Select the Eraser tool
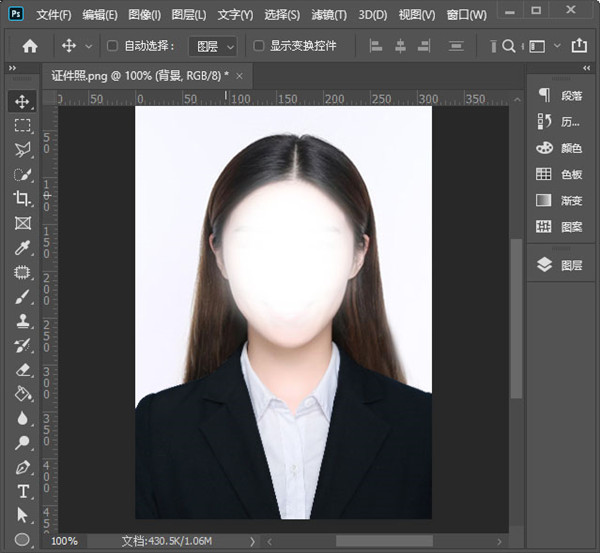This screenshot has width=600, height=553. (x=22, y=370)
